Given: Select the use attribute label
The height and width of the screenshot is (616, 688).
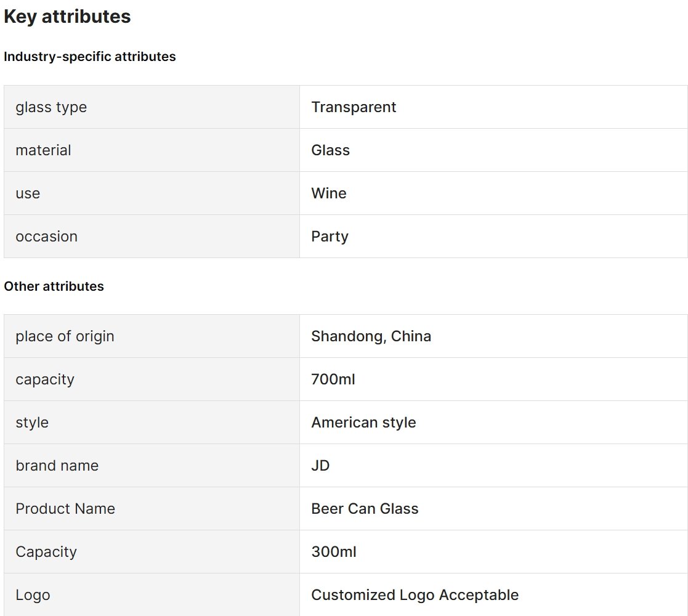Looking at the screenshot, I should point(28,193).
